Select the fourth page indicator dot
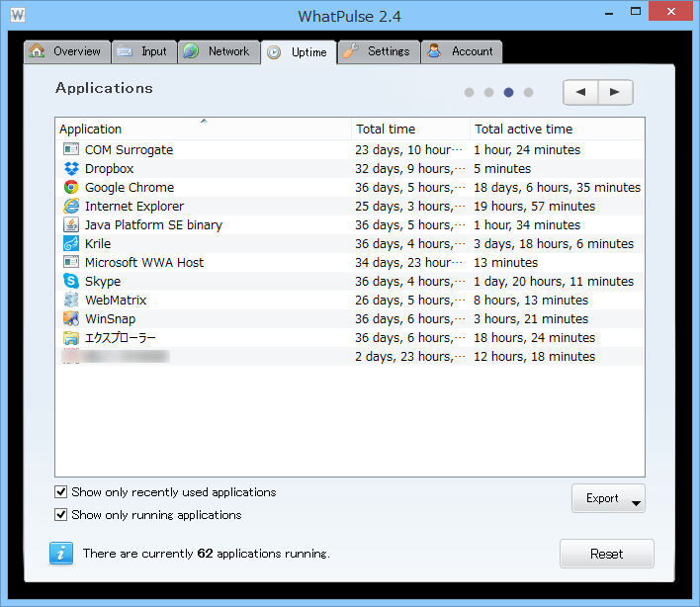The image size is (700, 607). tap(528, 92)
